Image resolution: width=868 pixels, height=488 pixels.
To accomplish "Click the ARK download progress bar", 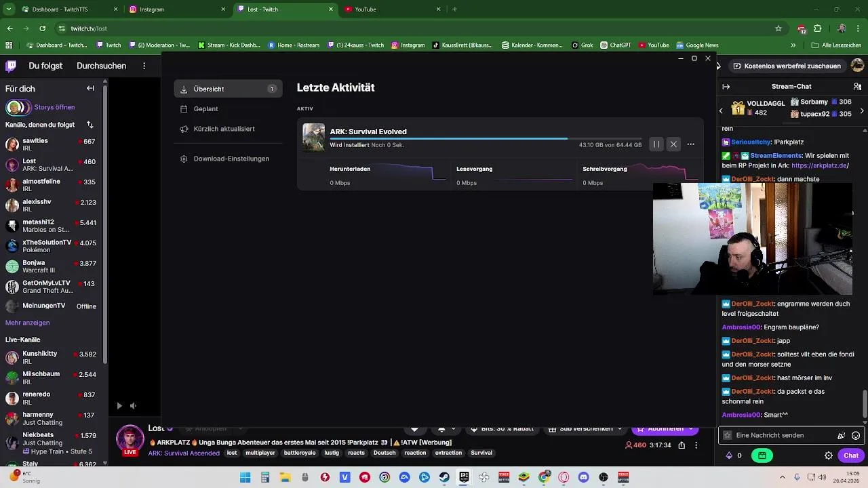I will click(x=486, y=138).
